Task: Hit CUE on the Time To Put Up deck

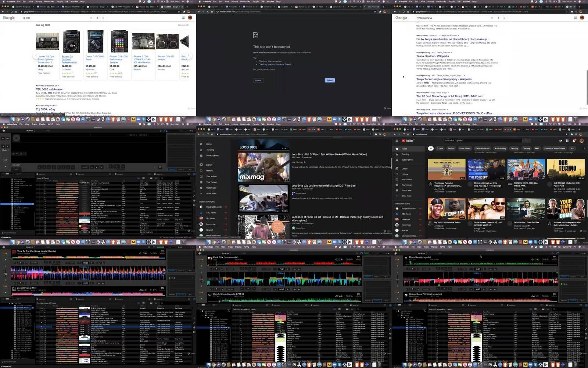Action: (x=5, y=253)
